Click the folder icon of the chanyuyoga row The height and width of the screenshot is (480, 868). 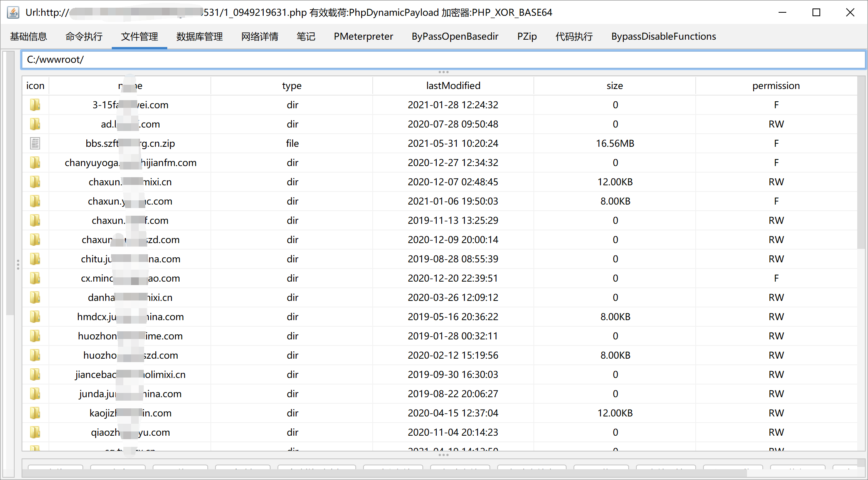pyautogui.click(x=35, y=163)
